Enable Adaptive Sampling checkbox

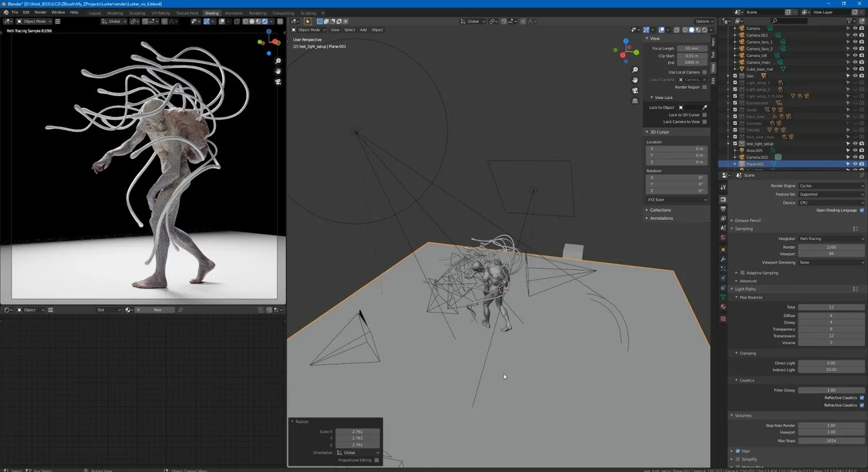click(742, 273)
